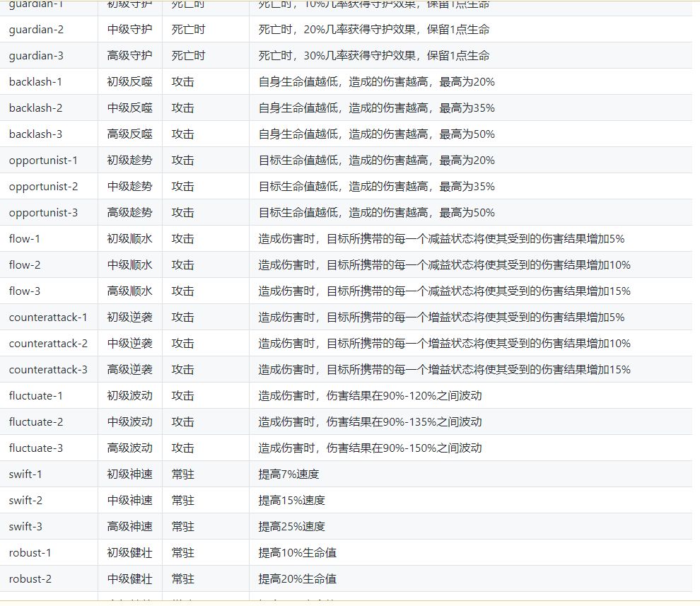Click the fluctuate-1 identifier

pyautogui.click(x=36, y=396)
